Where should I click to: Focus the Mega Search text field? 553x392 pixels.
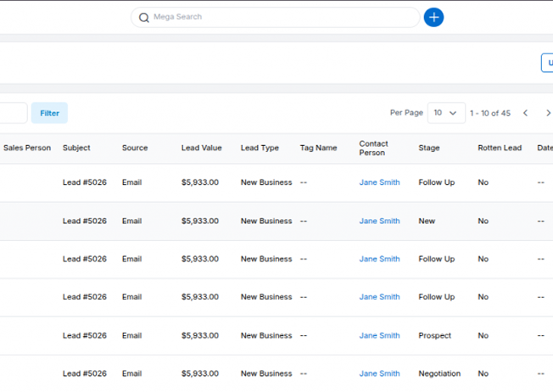pos(280,17)
